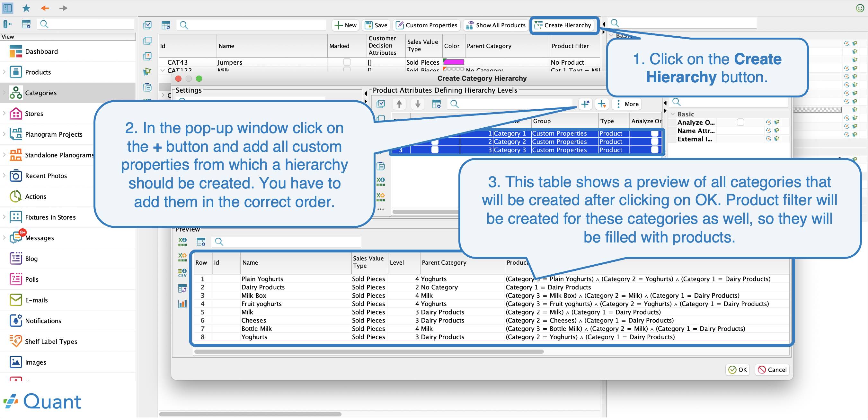Click plus-with-up-arrow add attribute button
The height and width of the screenshot is (420, 868).
click(586, 104)
